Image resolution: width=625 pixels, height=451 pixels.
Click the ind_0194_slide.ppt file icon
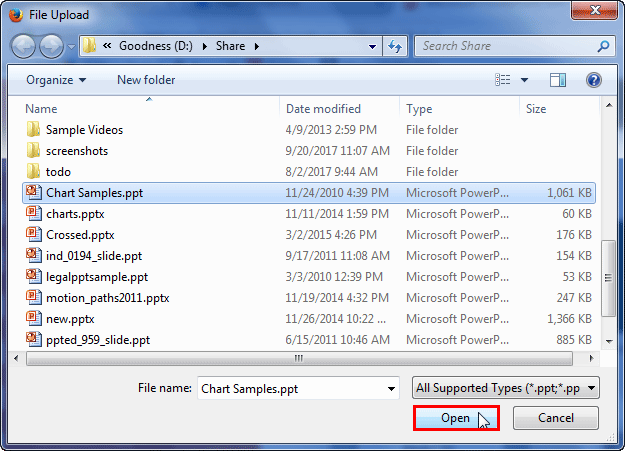click(x=33, y=255)
